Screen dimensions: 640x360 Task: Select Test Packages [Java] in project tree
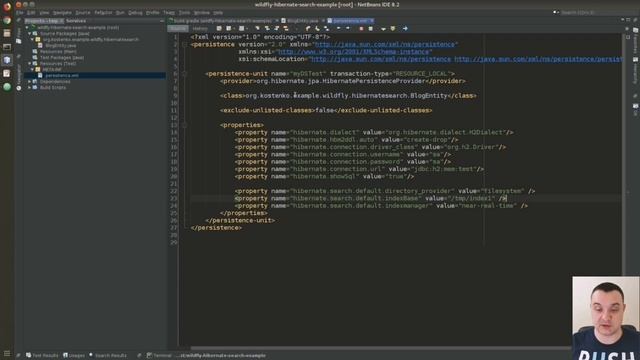point(62,58)
